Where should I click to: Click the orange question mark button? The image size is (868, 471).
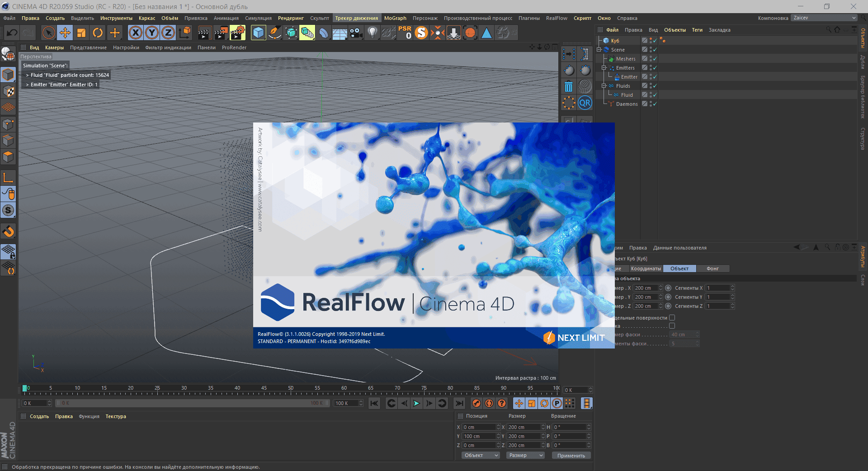click(x=502, y=403)
